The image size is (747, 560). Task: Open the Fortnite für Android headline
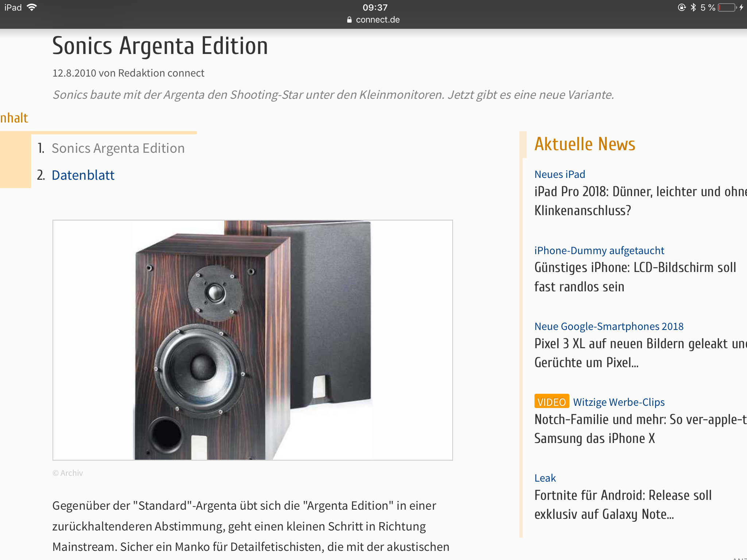623,505
